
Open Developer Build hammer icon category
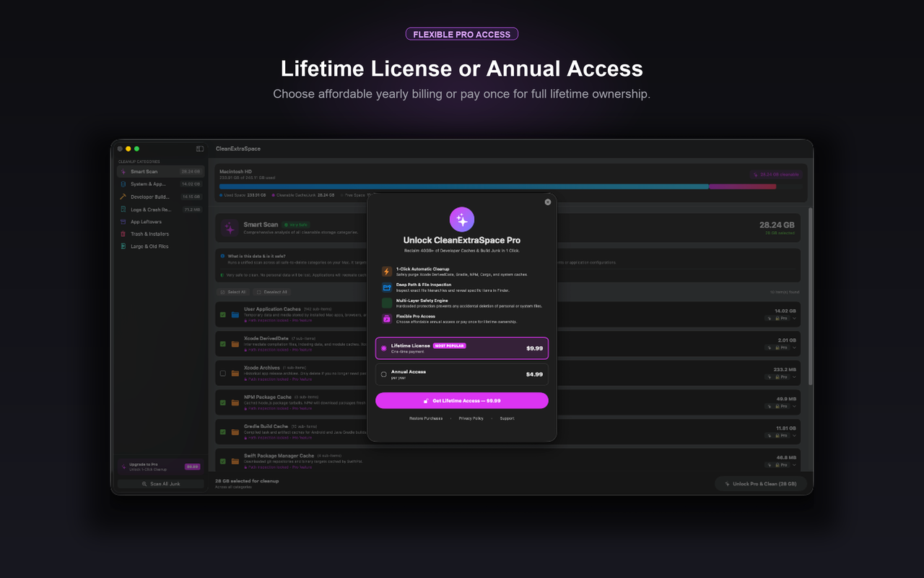pos(123,197)
